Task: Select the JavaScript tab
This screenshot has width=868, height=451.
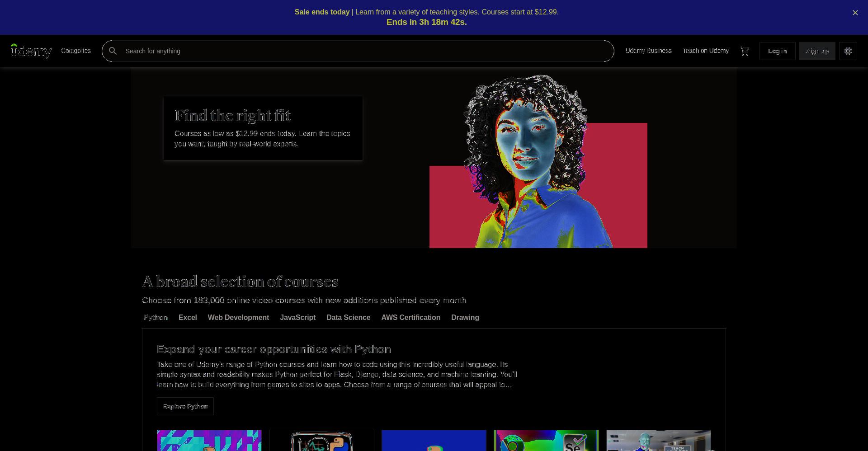Action: coord(297,318)
